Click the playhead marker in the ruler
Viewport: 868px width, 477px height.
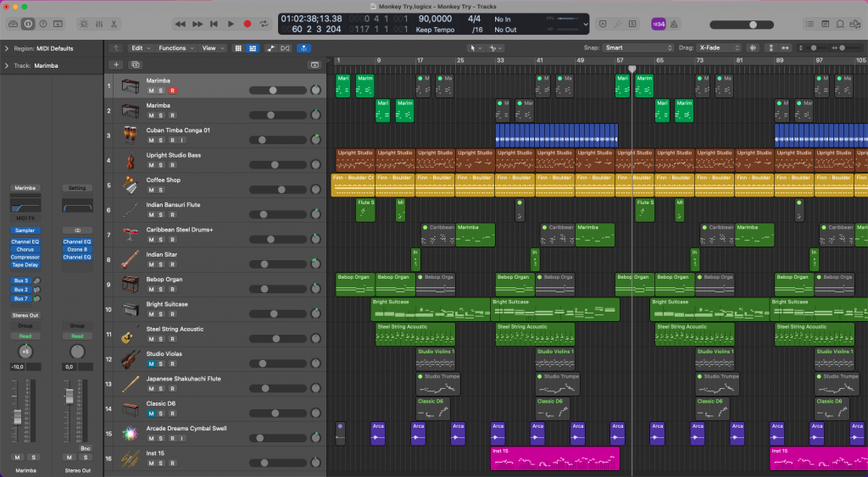click(x=632, y=69)
